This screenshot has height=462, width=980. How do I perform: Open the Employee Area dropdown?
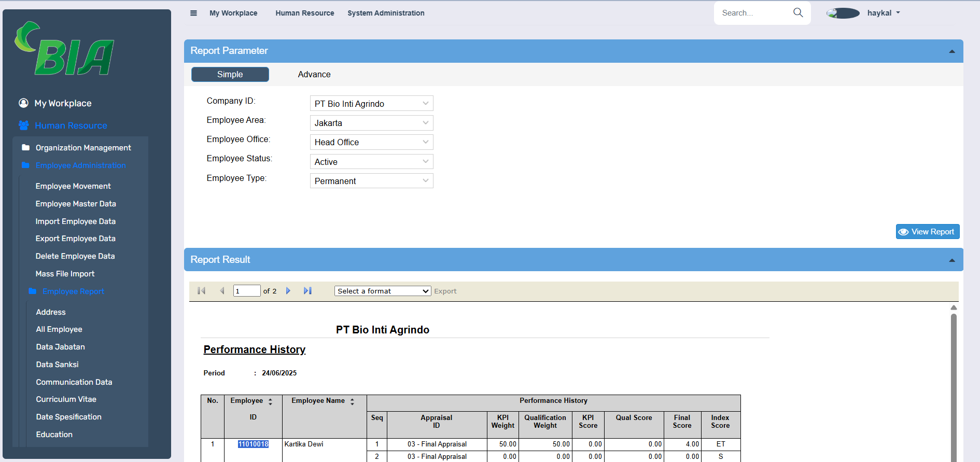(372, 123)
